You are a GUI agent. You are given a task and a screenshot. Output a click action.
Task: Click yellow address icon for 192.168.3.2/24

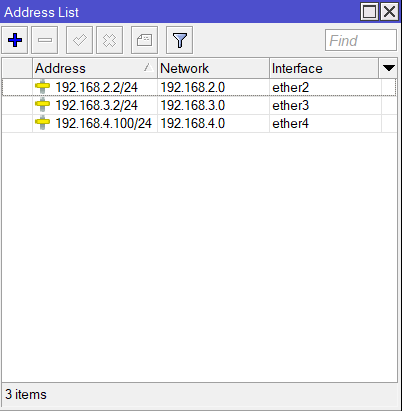pyautogui.click(x=42, y=105)
